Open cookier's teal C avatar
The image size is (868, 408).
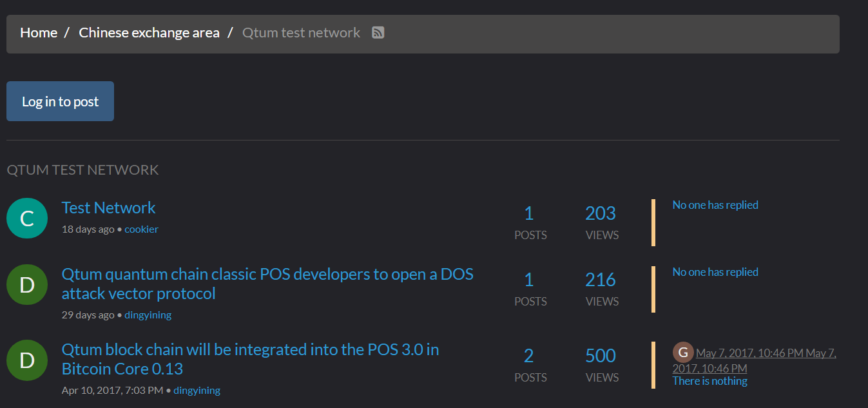pyautogui.click(x=27, y=218)
